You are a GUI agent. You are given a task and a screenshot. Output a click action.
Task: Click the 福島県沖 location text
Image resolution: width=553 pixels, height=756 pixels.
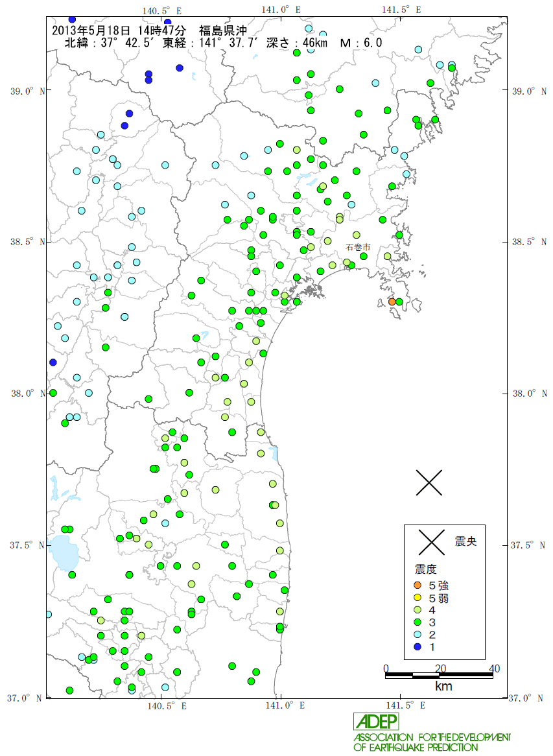coord(223,30)
